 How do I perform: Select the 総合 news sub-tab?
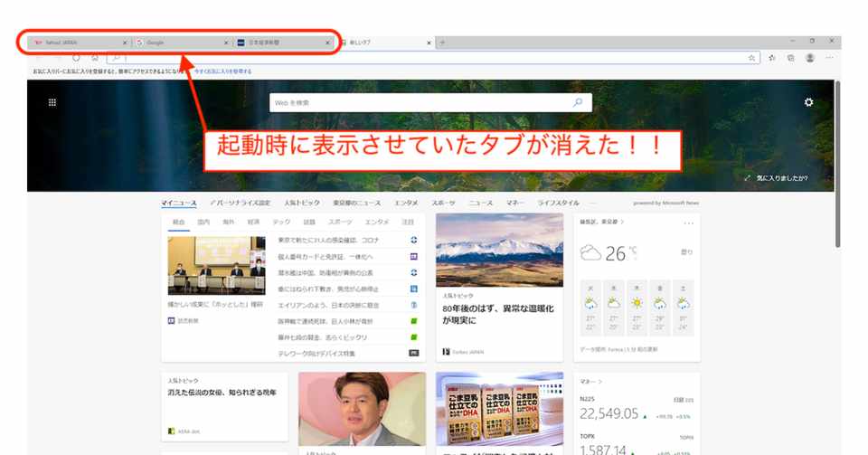click(178, 222)
